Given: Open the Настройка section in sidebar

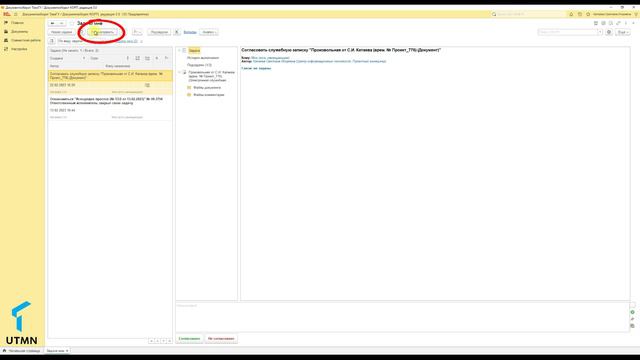Looking at the screenshot, I should click(19, 49).
